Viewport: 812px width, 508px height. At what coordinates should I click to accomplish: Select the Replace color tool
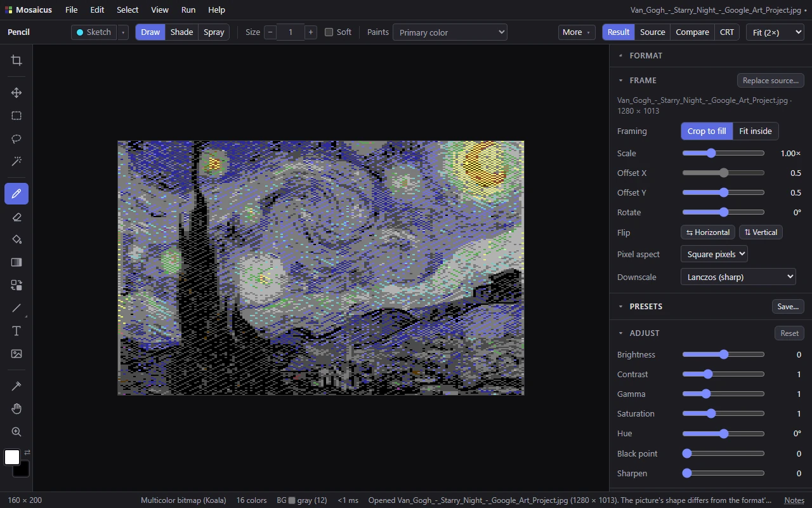[16, 285]
